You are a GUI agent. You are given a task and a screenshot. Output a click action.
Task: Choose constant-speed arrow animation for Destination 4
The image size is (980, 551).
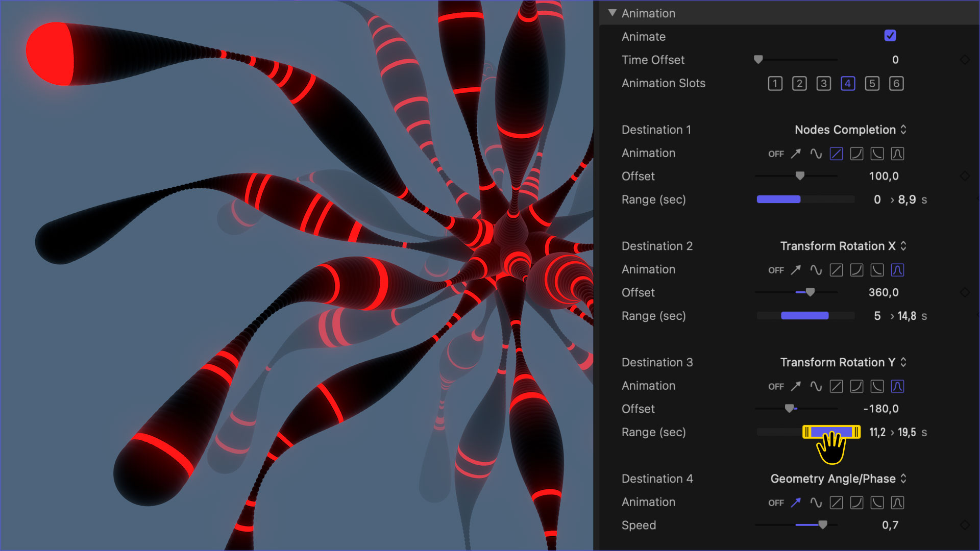(796, 503)
